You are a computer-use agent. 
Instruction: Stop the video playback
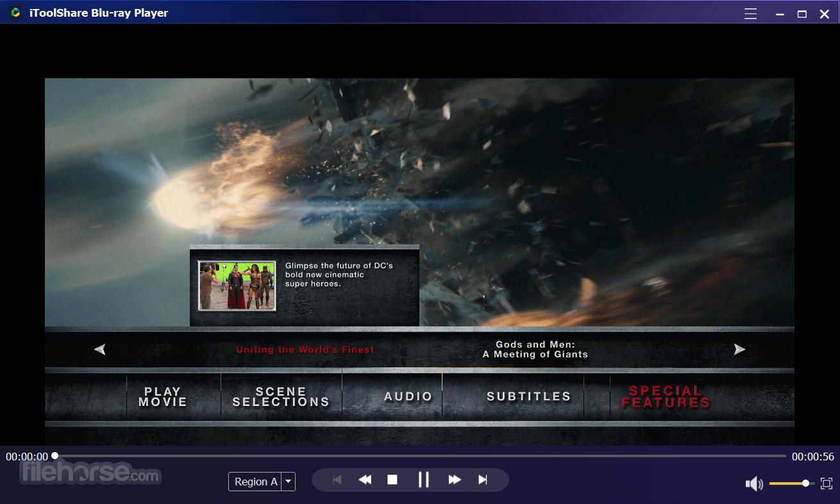coord(392,480)
